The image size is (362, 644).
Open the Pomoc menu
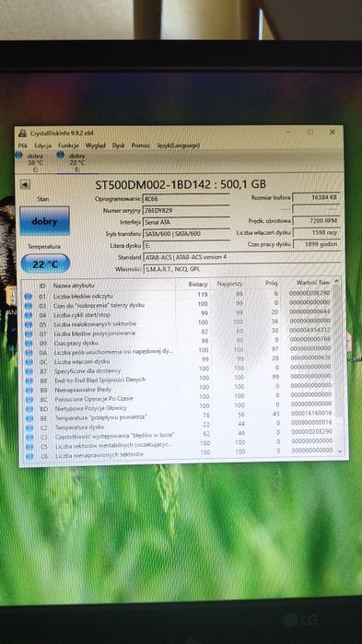(x=141, y=146)
